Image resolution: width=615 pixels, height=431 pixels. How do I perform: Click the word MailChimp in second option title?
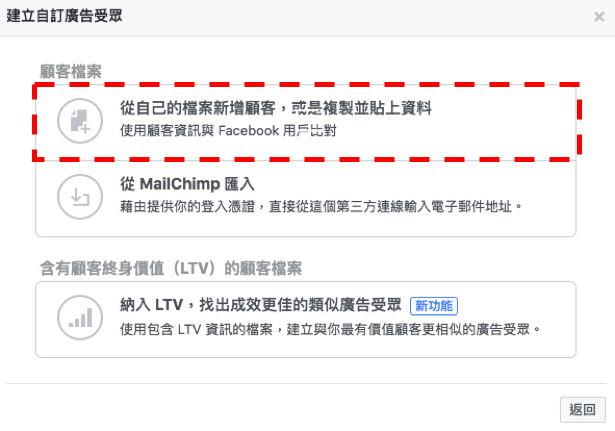(180, 184)
